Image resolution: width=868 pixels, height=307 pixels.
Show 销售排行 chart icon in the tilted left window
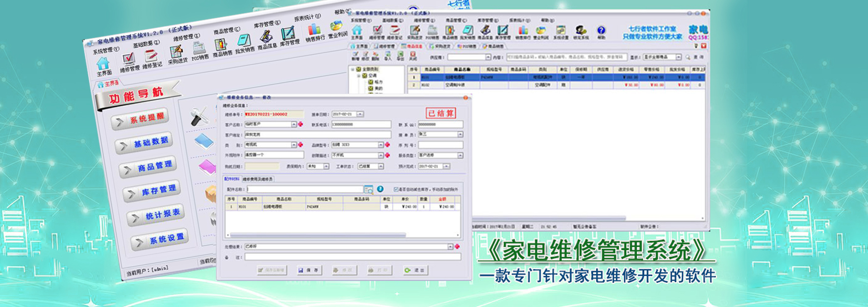(314, 29)
